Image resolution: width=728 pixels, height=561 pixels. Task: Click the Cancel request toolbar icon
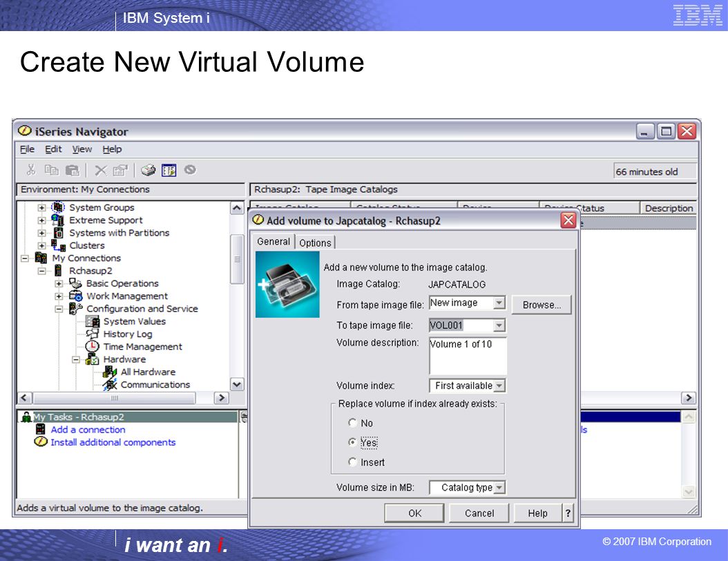tap(190, 169)
